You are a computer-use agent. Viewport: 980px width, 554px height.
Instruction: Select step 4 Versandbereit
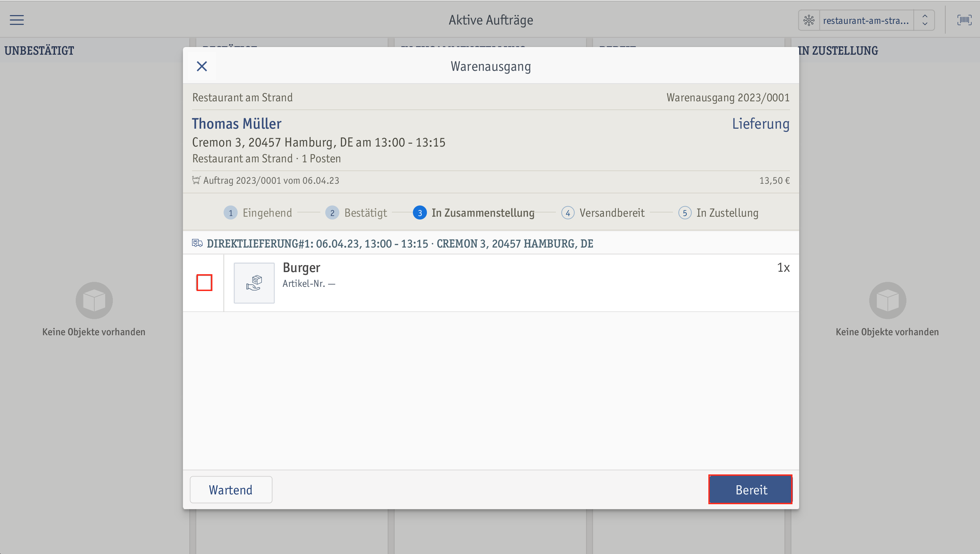coord(603,213)
